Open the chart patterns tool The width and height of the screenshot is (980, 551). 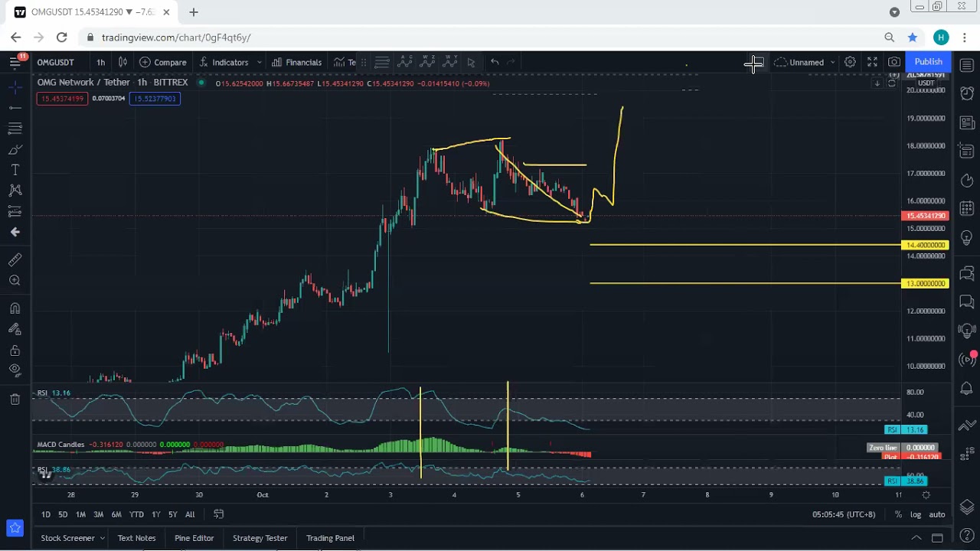coord(15,191)
